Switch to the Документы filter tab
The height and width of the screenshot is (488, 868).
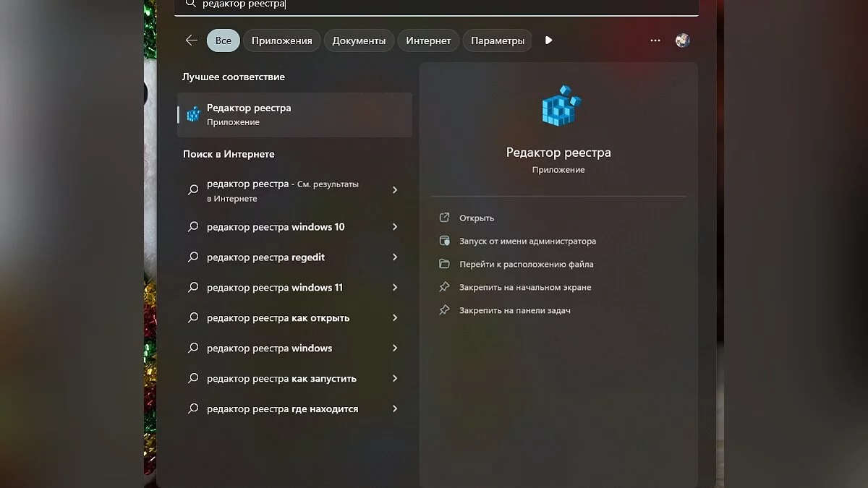[x=359, y=40]
